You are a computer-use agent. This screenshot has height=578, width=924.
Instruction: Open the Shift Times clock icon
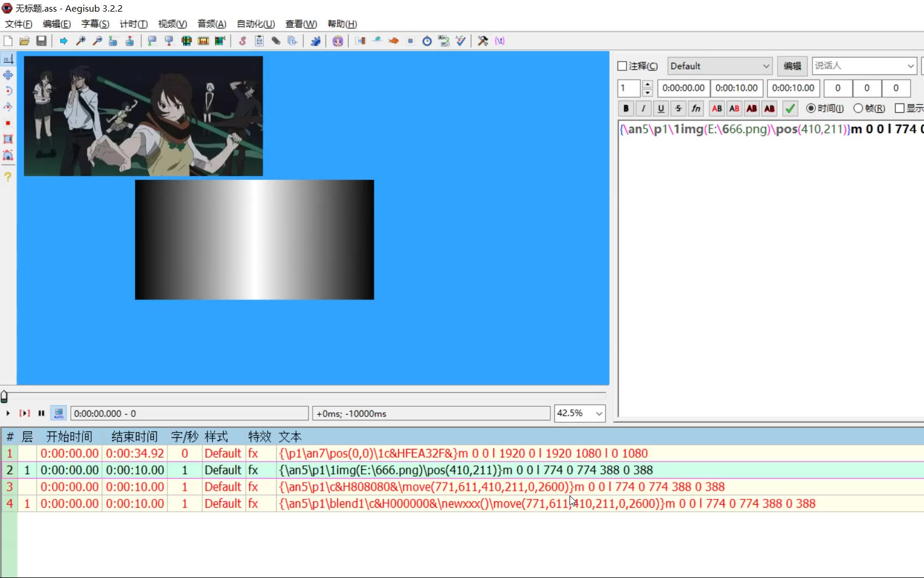(x=427, y=41)
